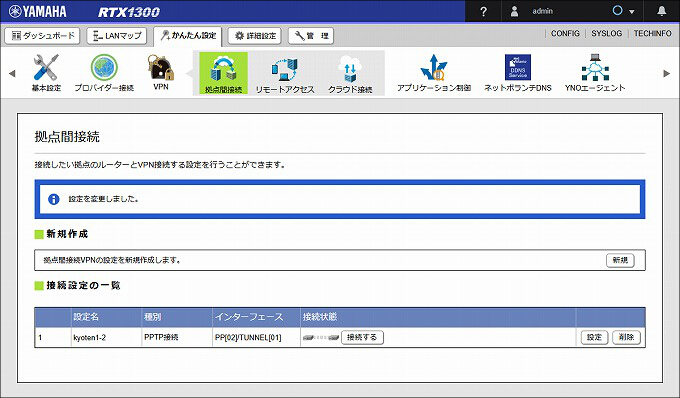Go to the 管理 tab
Image resolution: width=680 pixels, height=398 pixels.
tap(311, 36)
